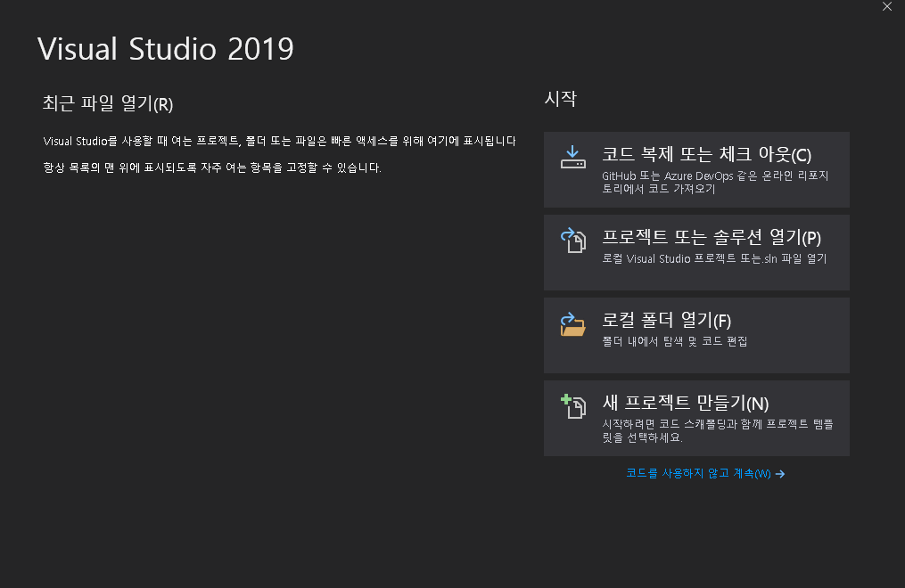Click the 최근 파일 열기(R) heading
Viewport: 905px width, 588px height.
pyautogui.click(x=108, y=103)
